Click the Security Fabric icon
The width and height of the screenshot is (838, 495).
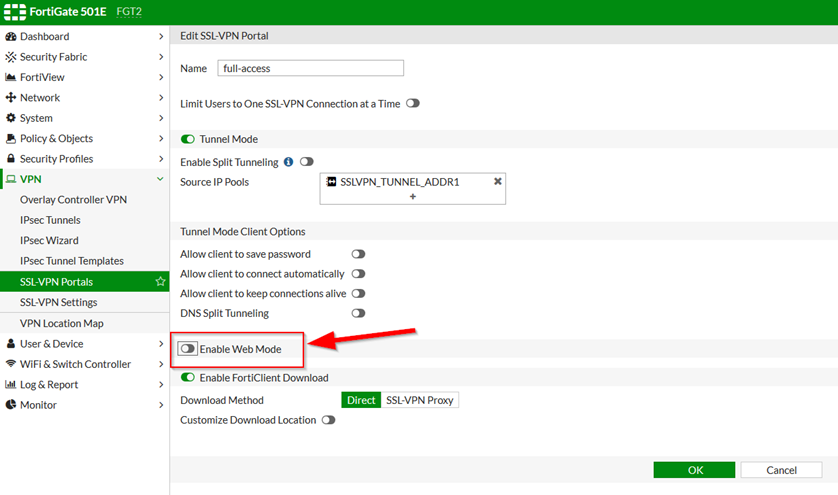click(x=11, y=57)
